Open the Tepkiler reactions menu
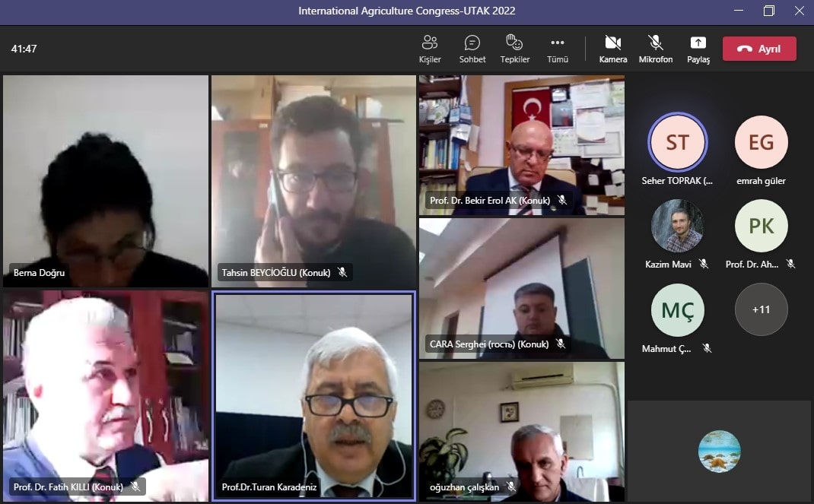The width and height of the screenshot is (814, 504). 515,49
